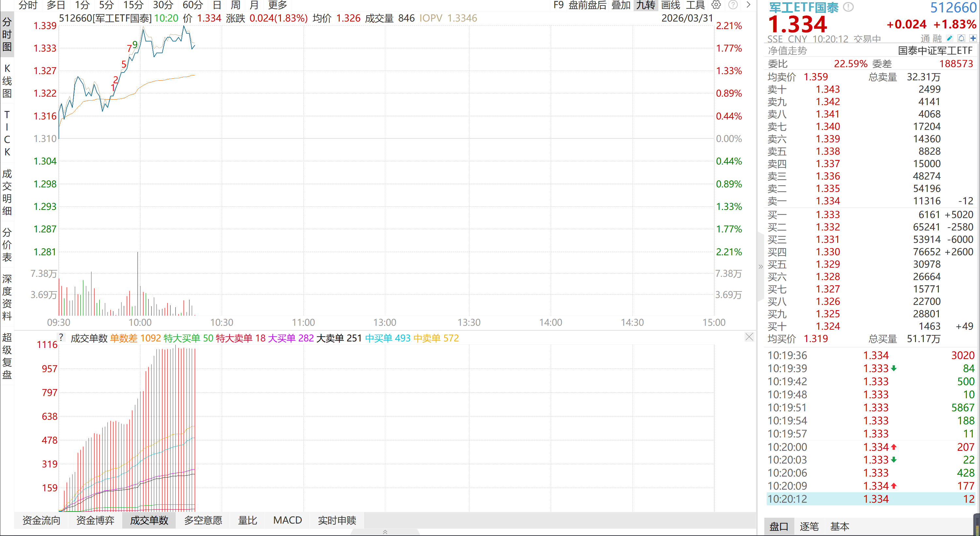Click the pencil edit icon beside 通融

point(949,39)
